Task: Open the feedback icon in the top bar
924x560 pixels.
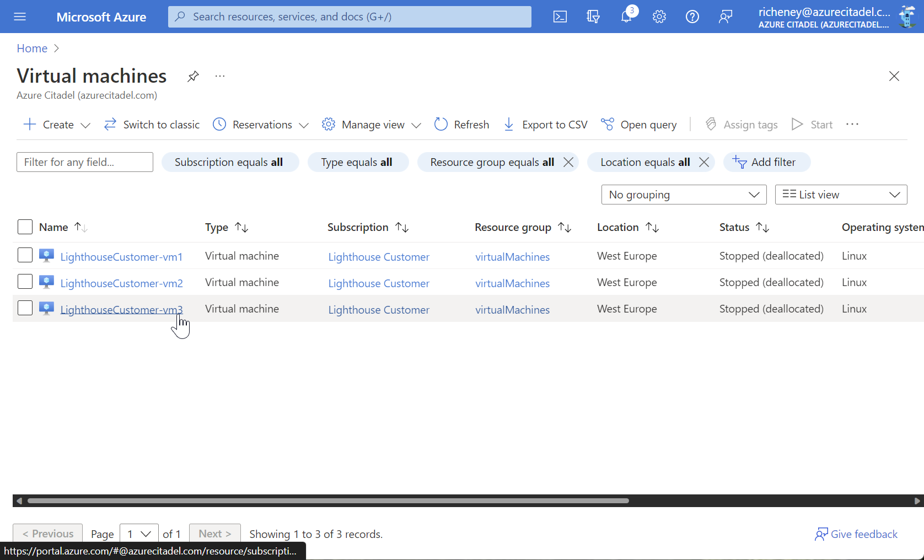Action: pos(725,17)
